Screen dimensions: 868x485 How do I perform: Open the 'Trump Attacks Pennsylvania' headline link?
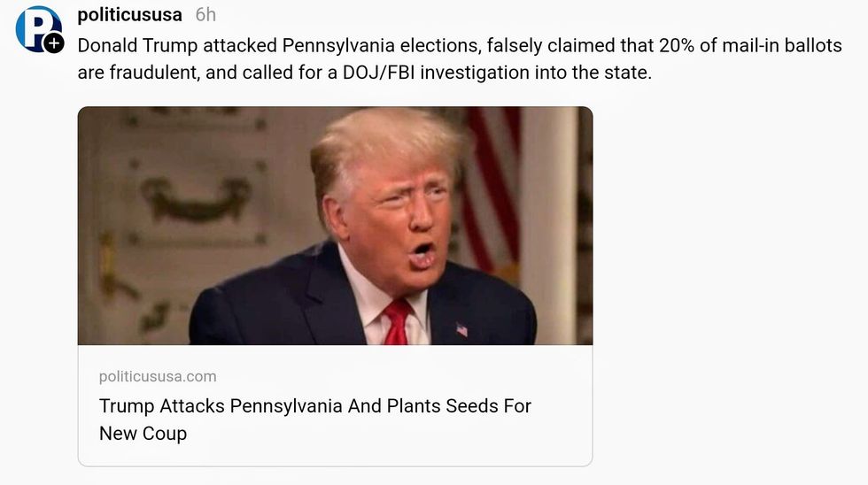coord(314,405)
